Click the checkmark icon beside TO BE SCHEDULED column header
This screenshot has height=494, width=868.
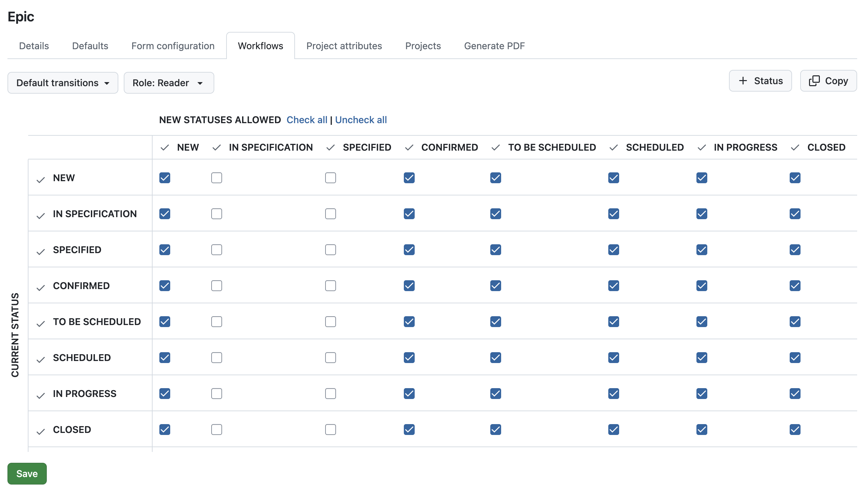496,148
